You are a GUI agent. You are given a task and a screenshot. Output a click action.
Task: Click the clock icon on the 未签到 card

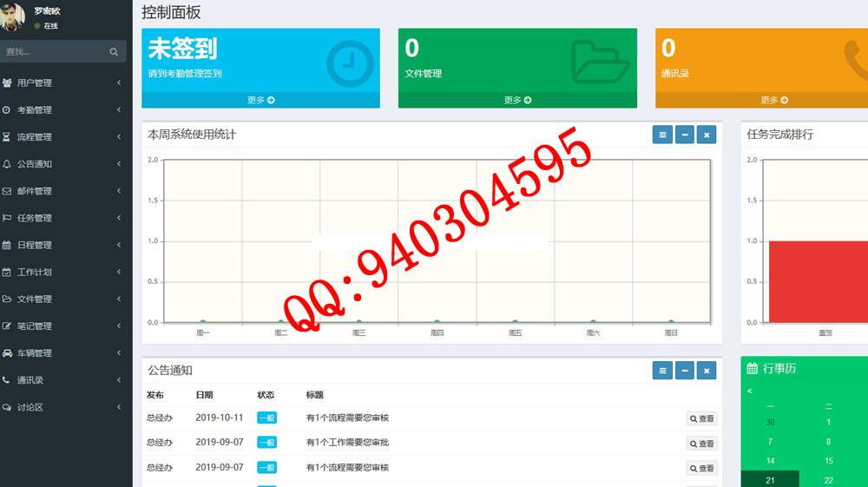pyautogui.click(x=350, y=63)
